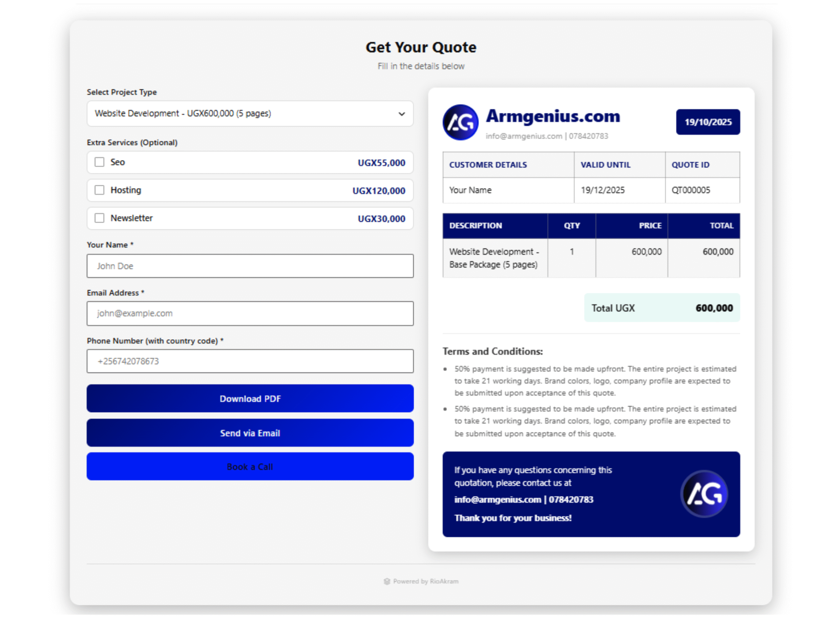Click the dropdown chevron in Project Type
Viewport: 840px width, 622px height.
(x=401, y=114)
